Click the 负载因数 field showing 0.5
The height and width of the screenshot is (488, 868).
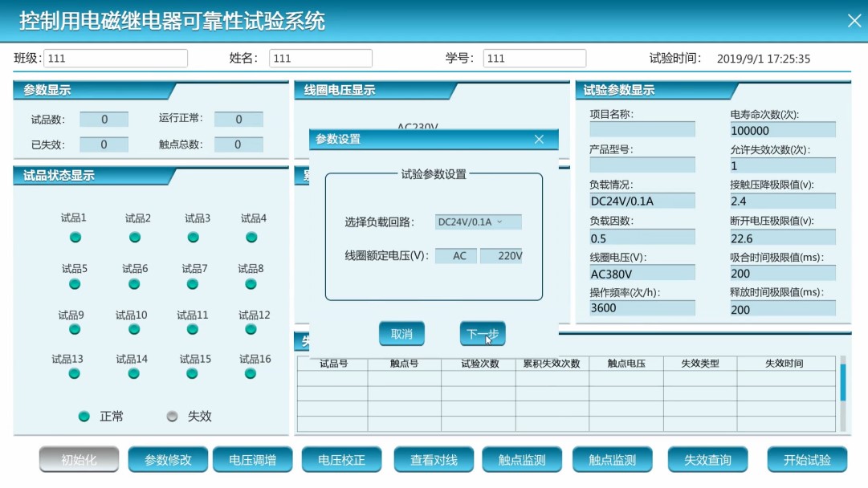click(642, 238)
